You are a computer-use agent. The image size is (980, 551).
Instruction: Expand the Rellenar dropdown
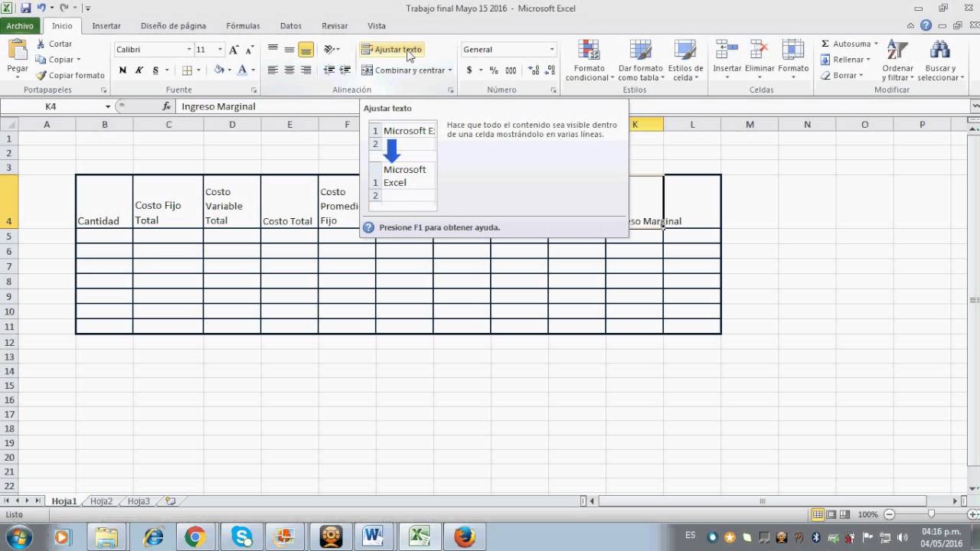click(868, 60)
